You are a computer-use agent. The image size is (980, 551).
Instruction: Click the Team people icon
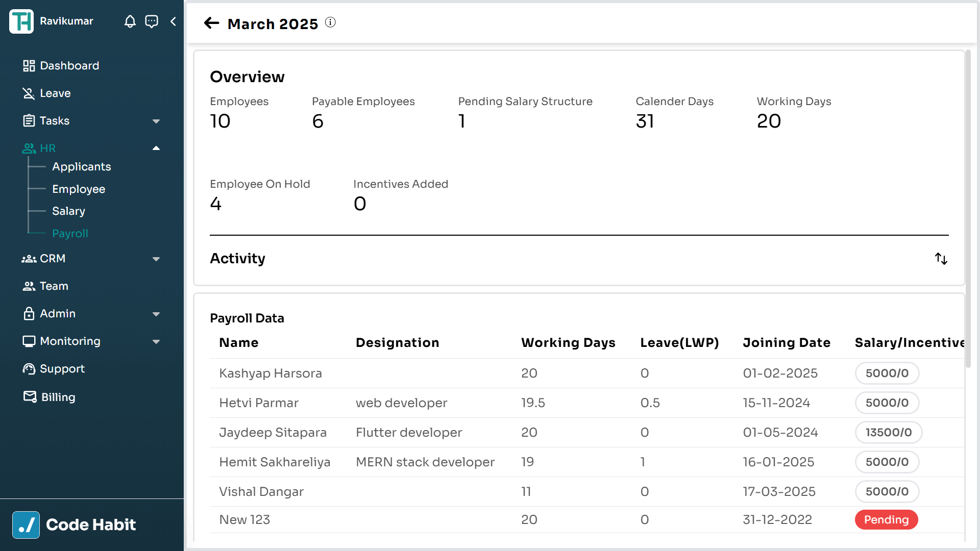[29, 286]
